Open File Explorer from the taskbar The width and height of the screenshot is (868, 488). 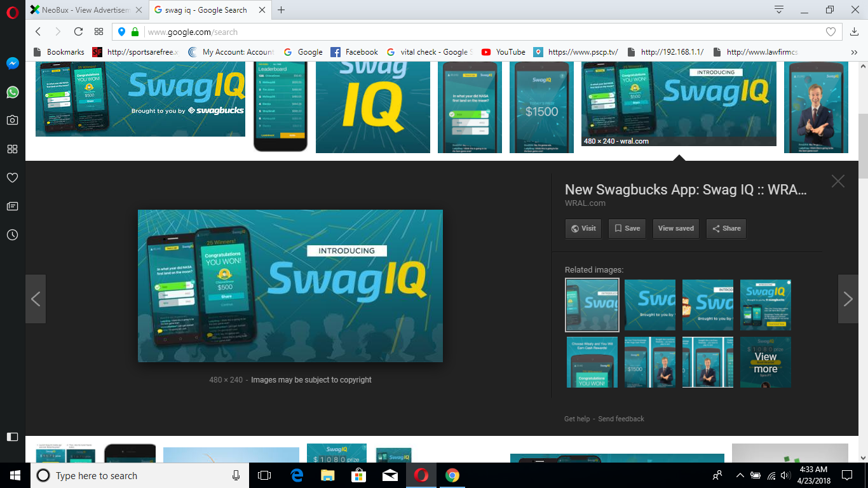tap(328, 475)
